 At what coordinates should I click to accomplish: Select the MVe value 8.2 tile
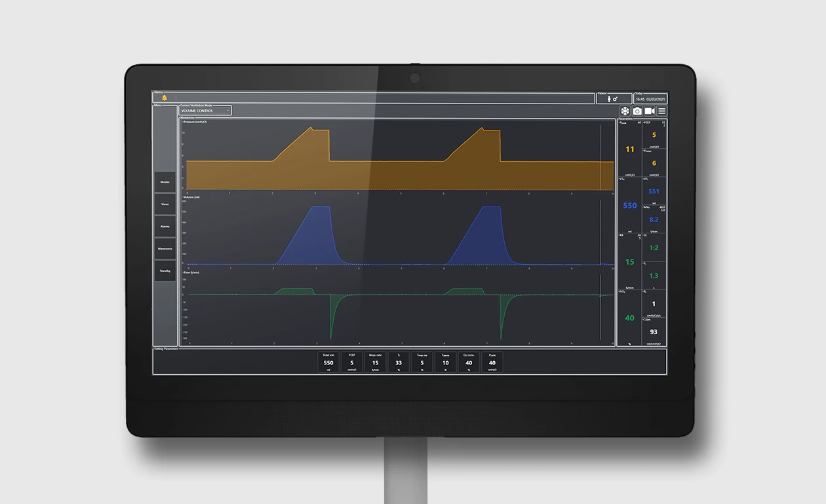(x=654, y=219)
